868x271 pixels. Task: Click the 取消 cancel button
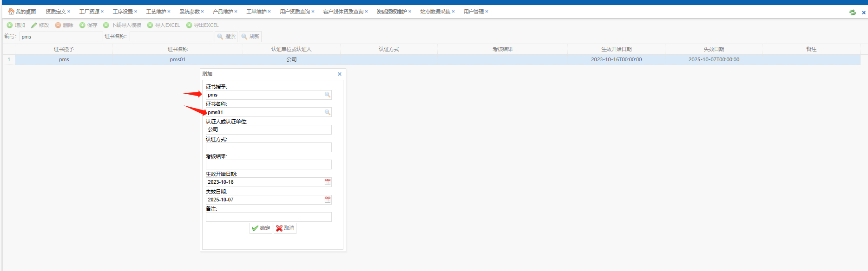[285, 228]
